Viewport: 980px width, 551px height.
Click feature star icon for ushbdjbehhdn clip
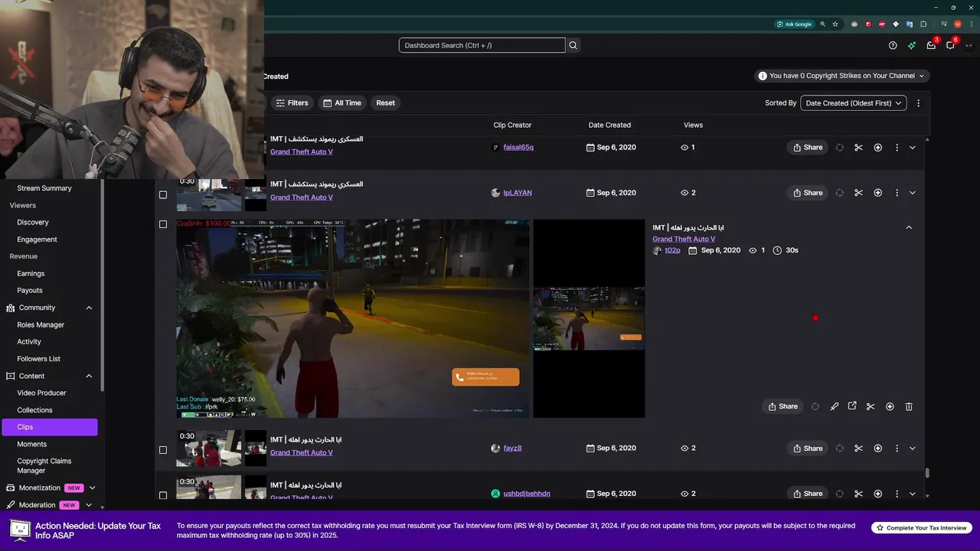877,494
